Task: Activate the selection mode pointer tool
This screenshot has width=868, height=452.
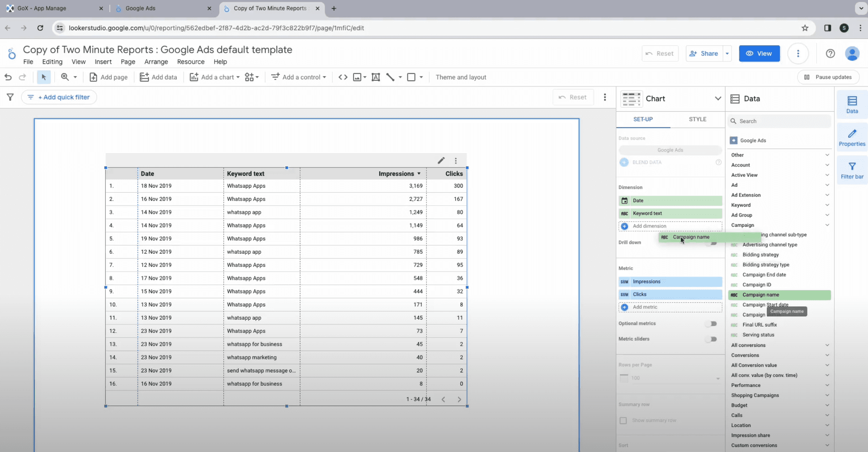Action: [x=44, y=77]
